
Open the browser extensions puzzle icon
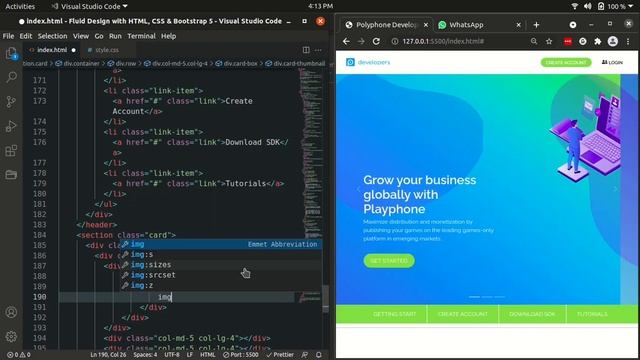598,41
